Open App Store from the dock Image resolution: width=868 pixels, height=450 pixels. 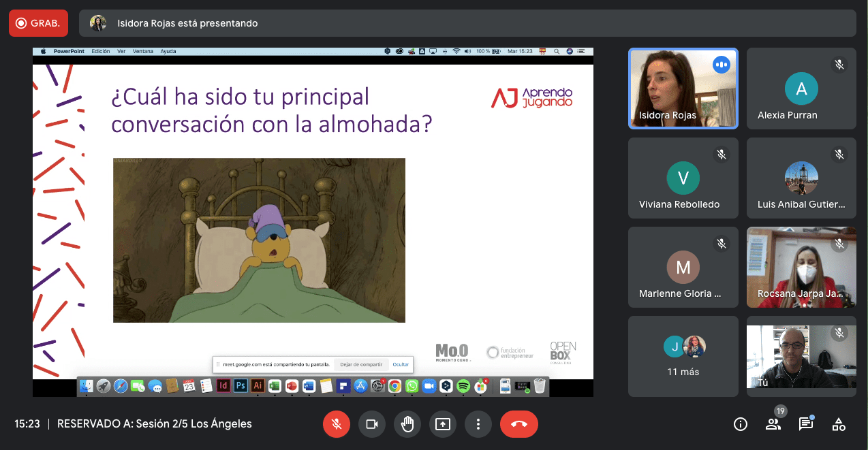tap(360, 386)
